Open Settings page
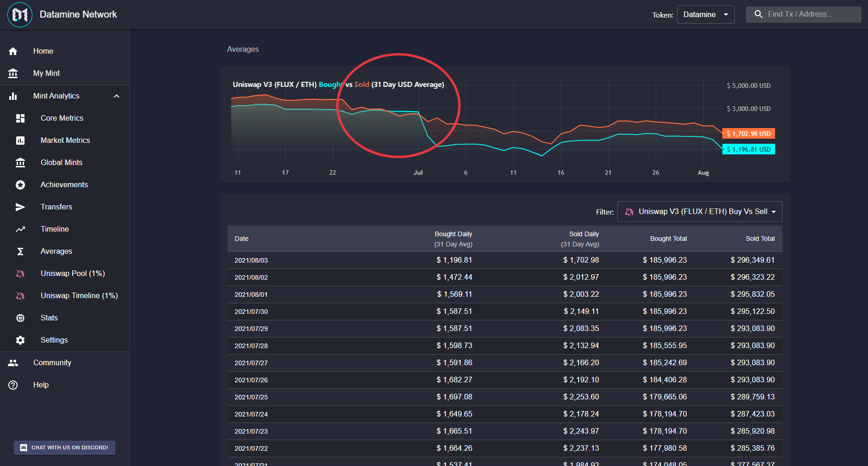 pos(65,340)
